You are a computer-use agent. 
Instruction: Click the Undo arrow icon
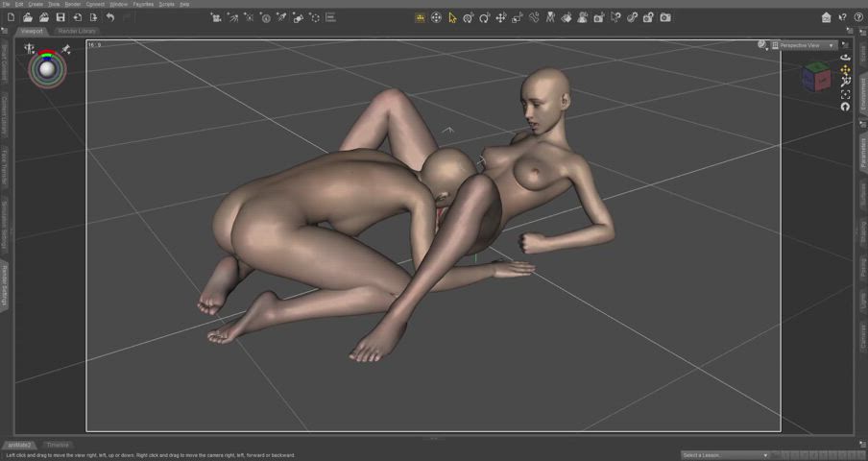[x=110, y=17]
